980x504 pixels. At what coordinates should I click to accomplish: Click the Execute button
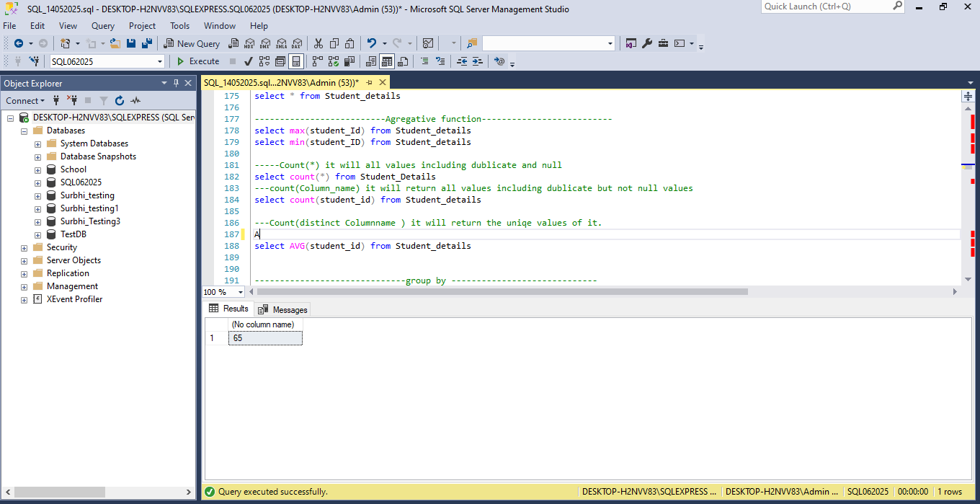click(198, 61)
